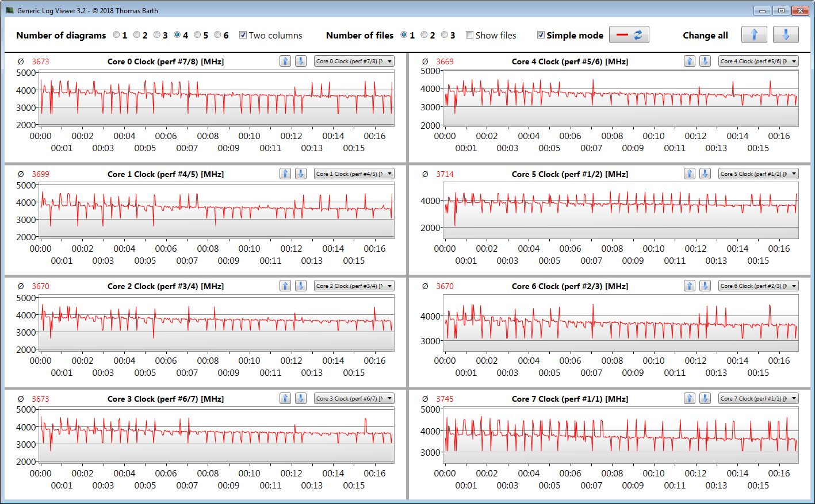Click the up arrow for Core 0 Clock
815x504 pixels.
tap(285, 61)
